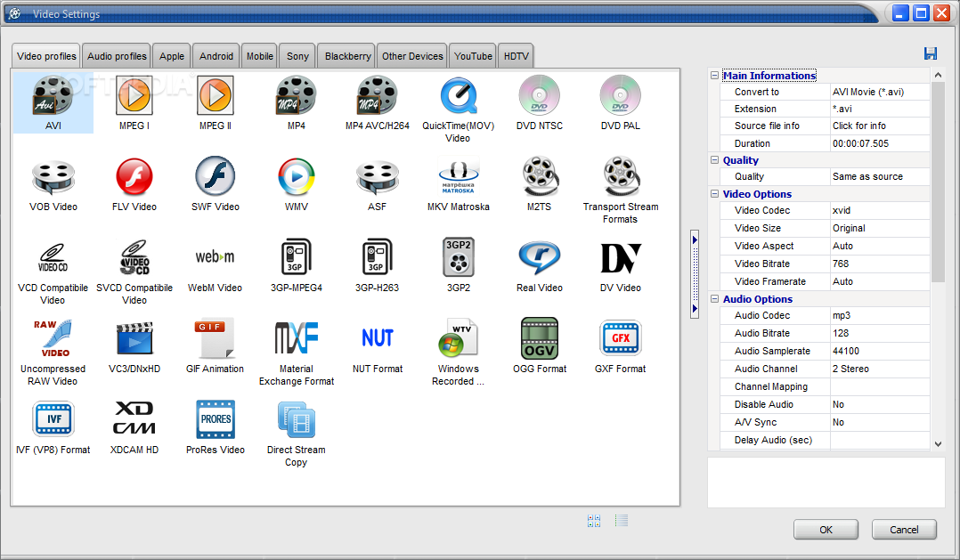
Task: Switch to the Mobile tab
Action: (260, 56)
